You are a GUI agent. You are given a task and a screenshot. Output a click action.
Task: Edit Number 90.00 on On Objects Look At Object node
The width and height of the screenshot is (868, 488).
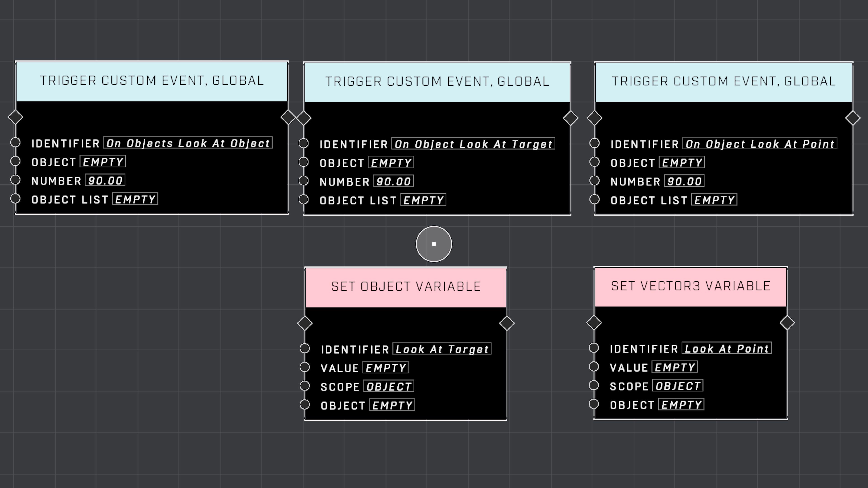tap(105, 180)
